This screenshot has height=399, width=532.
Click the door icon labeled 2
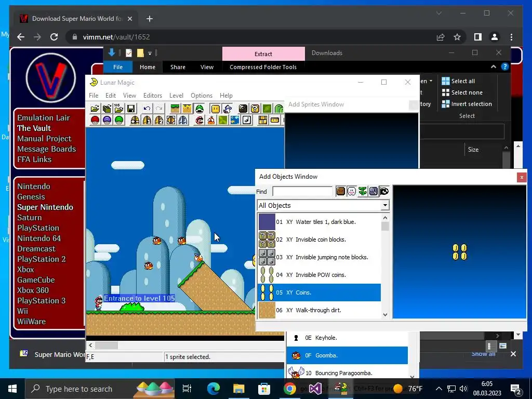coord(159,120)
